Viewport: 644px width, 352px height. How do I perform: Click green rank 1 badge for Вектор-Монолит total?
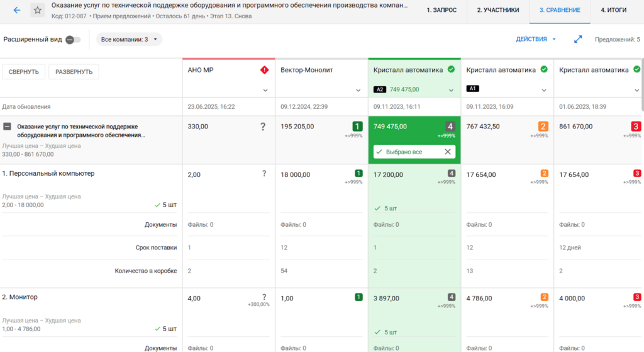pos(357,127)
